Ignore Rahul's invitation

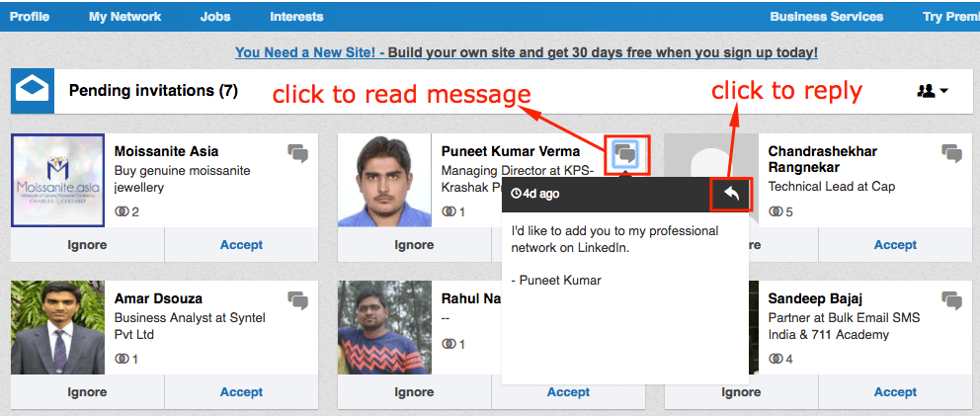click(414, 392)
